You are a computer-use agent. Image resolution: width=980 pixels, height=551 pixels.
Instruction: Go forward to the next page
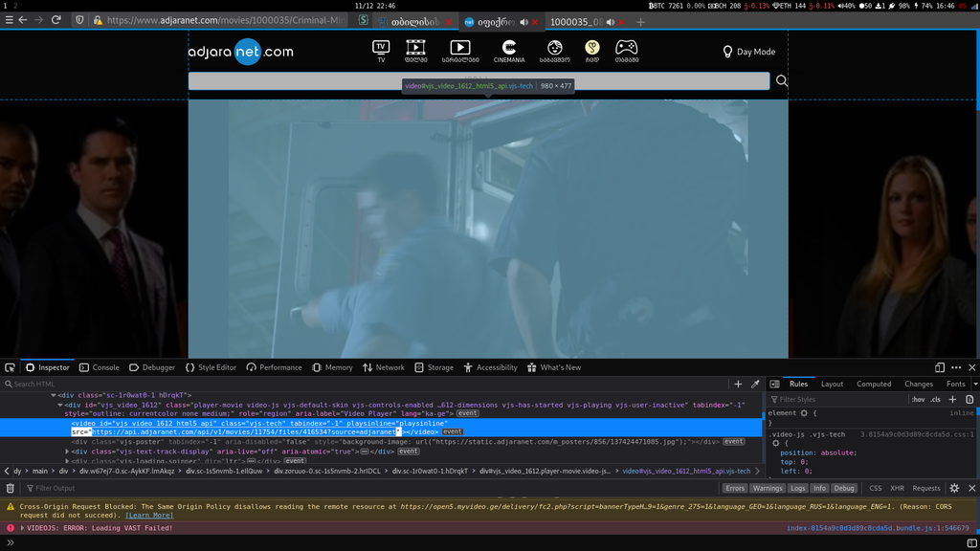38,20
